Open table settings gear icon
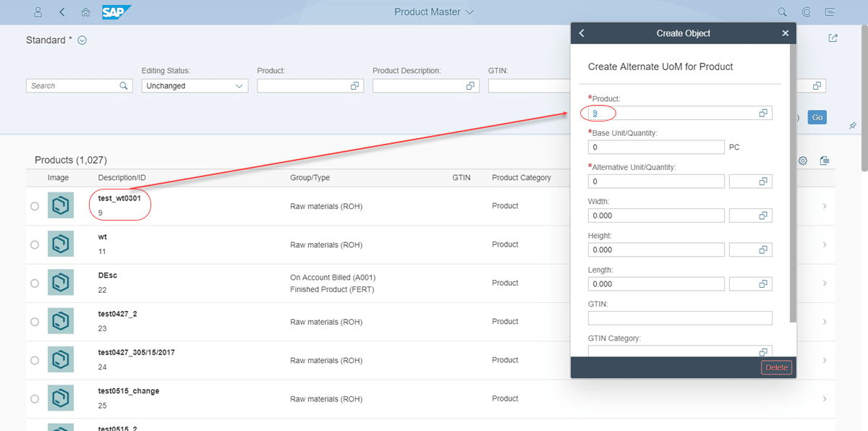Image resolution: width=868 pixels, height=431 pixels. click(x=803, y=161)
